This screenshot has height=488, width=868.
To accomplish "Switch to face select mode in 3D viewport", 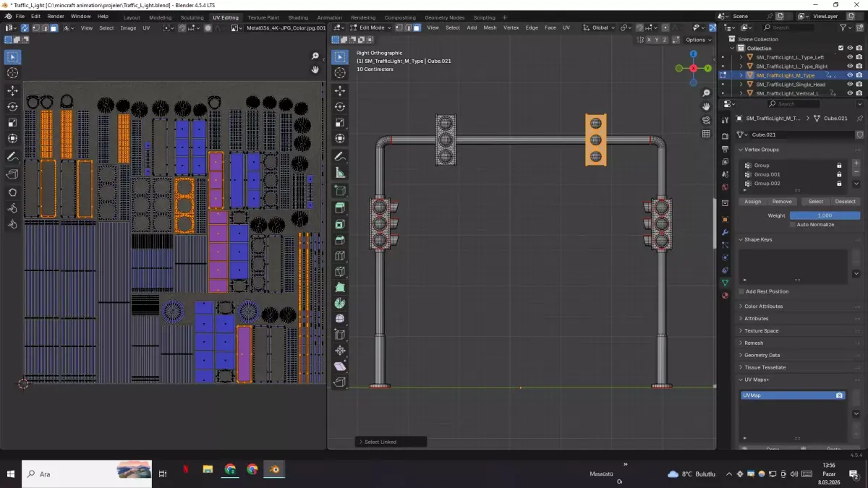I will (x=417, y=27).
